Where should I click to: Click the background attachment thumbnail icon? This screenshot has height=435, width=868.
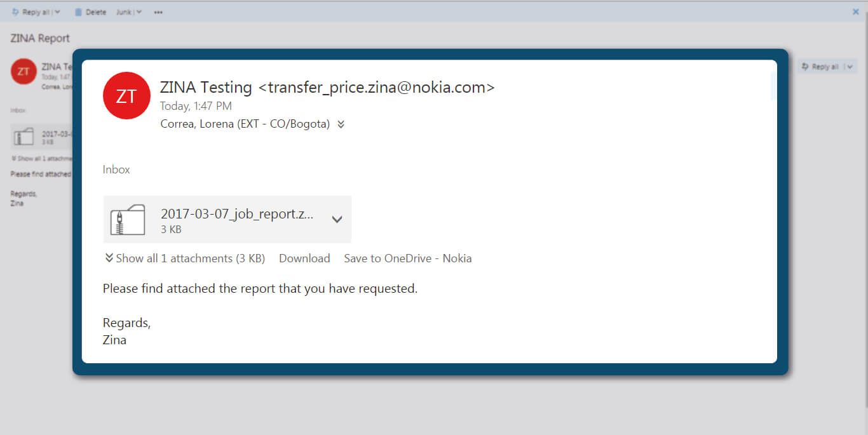24,137
